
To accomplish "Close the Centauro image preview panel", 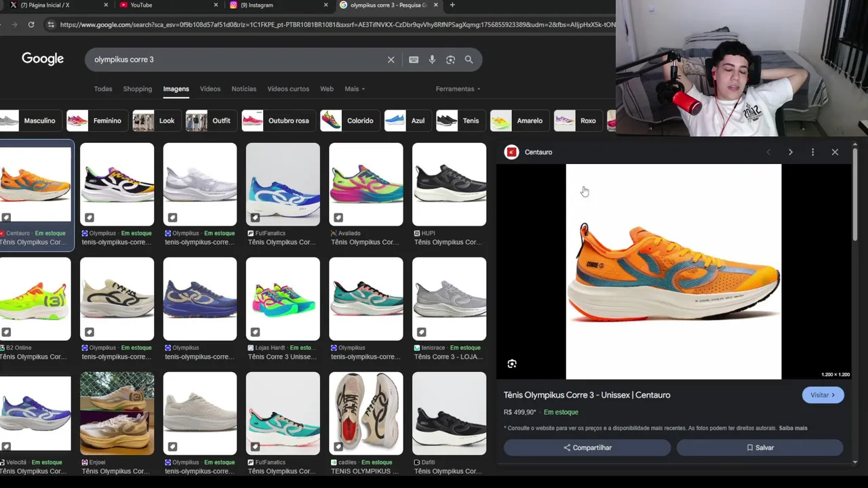I will click(x=835, y=152).
